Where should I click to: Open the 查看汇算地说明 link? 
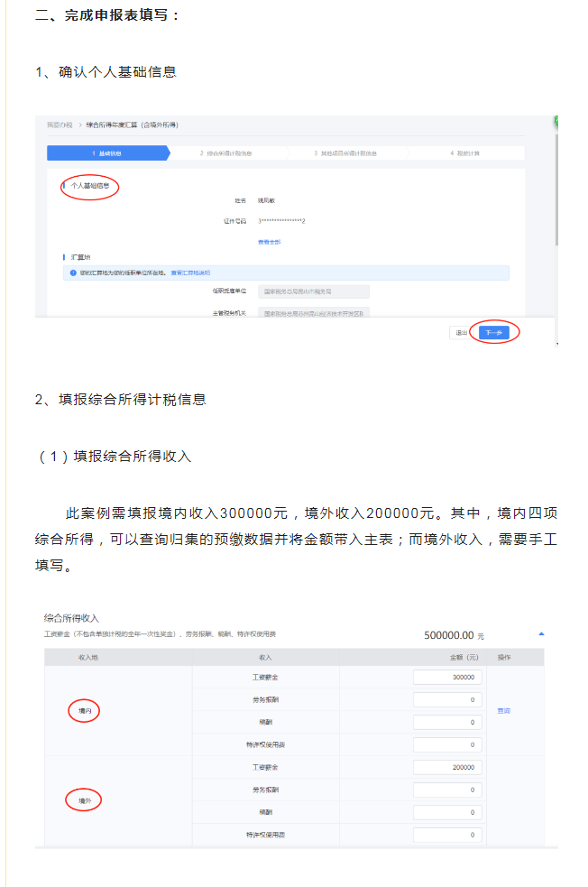point(190,273)
